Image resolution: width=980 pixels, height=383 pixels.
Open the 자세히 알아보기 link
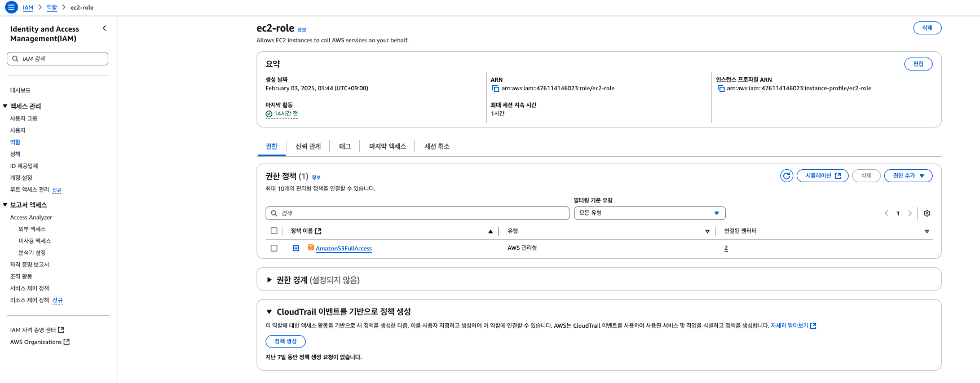point(793,326)
